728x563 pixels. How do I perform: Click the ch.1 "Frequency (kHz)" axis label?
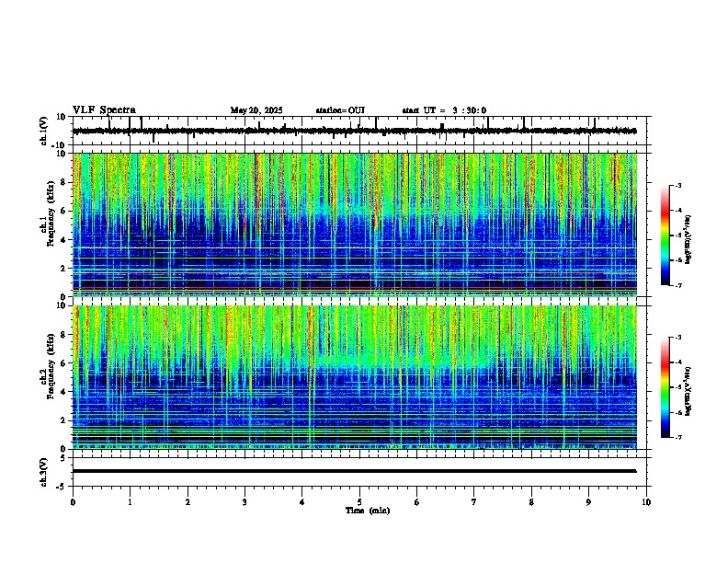pos(51,213)
